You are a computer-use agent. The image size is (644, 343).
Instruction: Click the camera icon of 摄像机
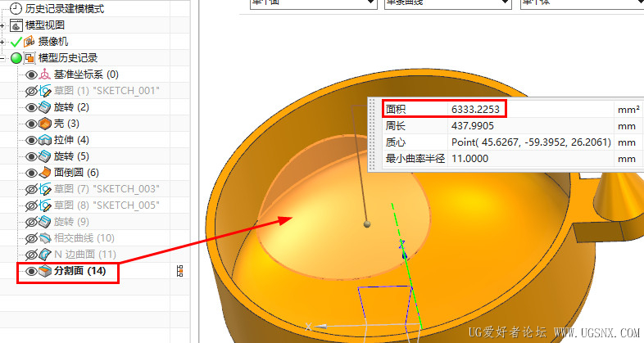[x=29, y=42]
